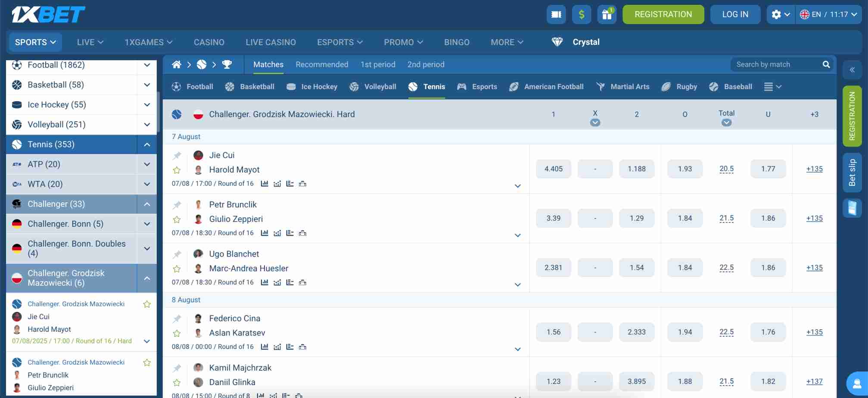
Task: Switch to the 1st period tab
Action: coord(378,65)
